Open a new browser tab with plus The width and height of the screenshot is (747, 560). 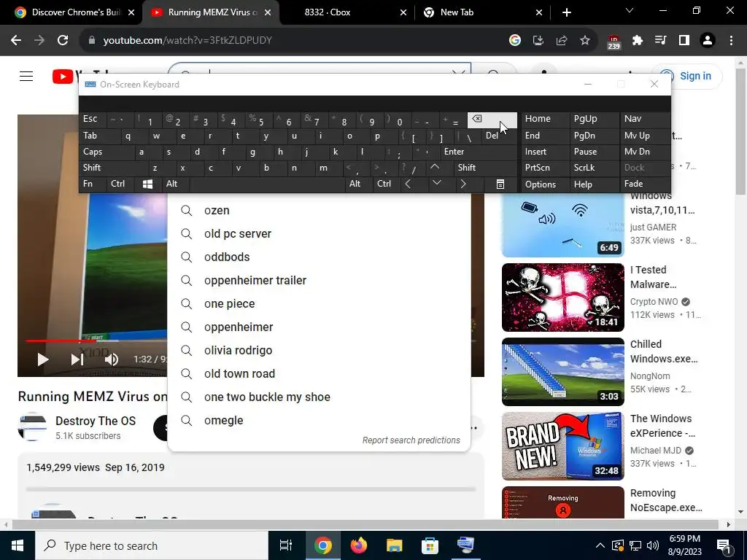(x=566, y=12)
